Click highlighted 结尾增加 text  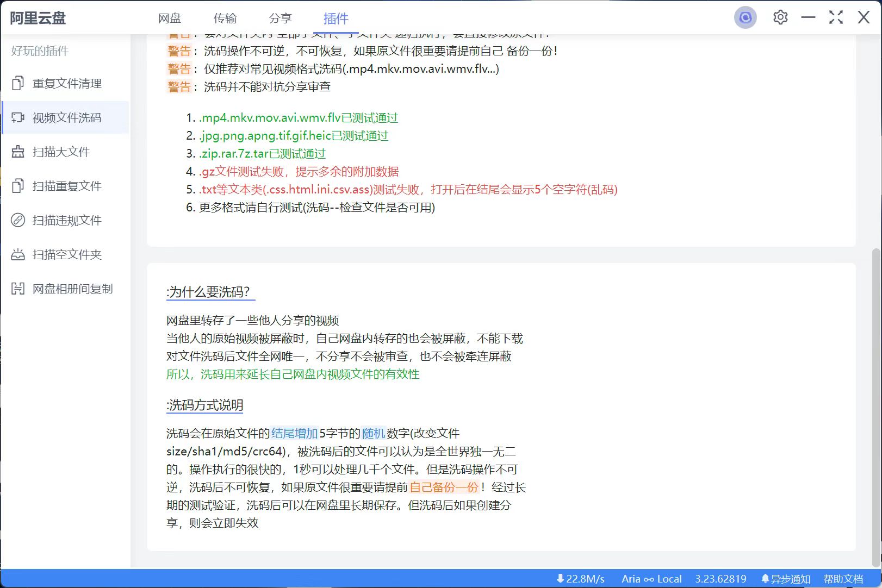coord(294,433)
